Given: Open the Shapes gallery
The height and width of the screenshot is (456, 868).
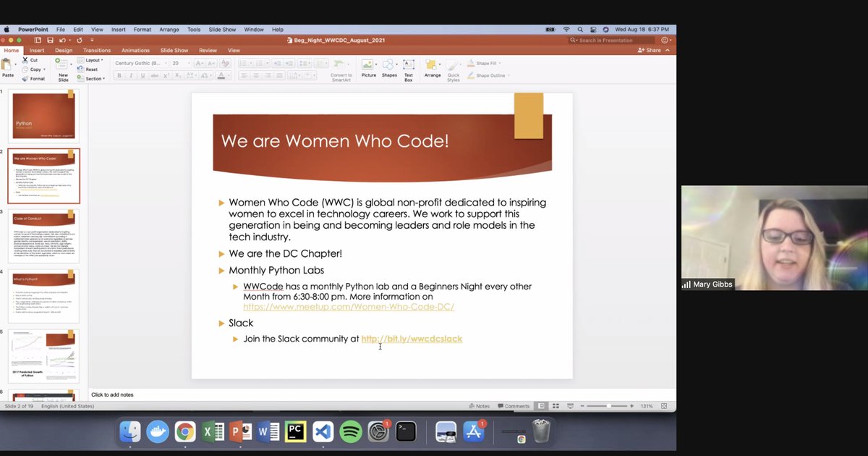Looking at the screenshot, I should coord(389,68).
